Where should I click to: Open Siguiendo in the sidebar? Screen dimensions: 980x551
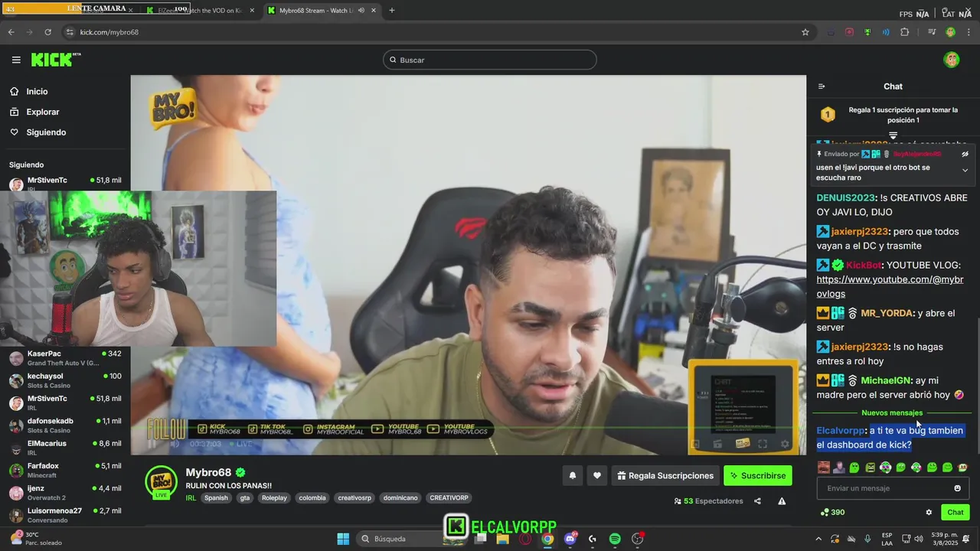[46, 132]
